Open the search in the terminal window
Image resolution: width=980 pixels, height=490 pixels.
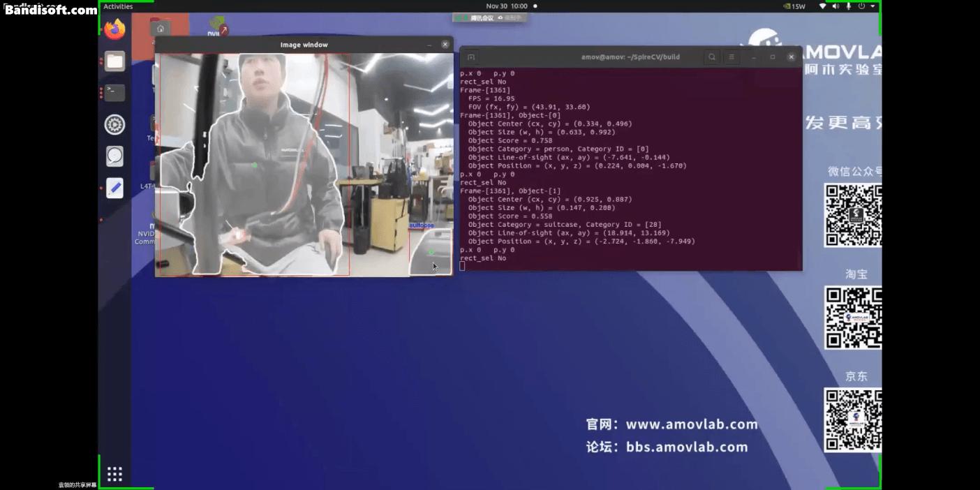tap(713, 57)
